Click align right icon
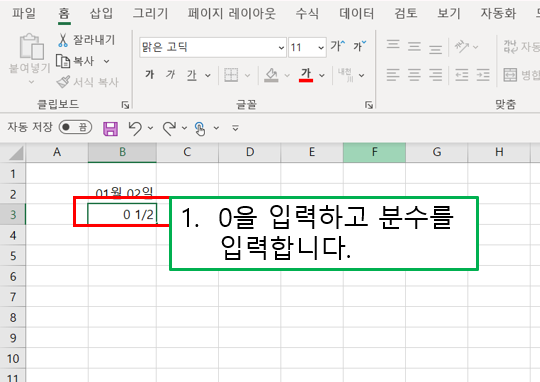This screenshot has width=540, height=382. 436,75
